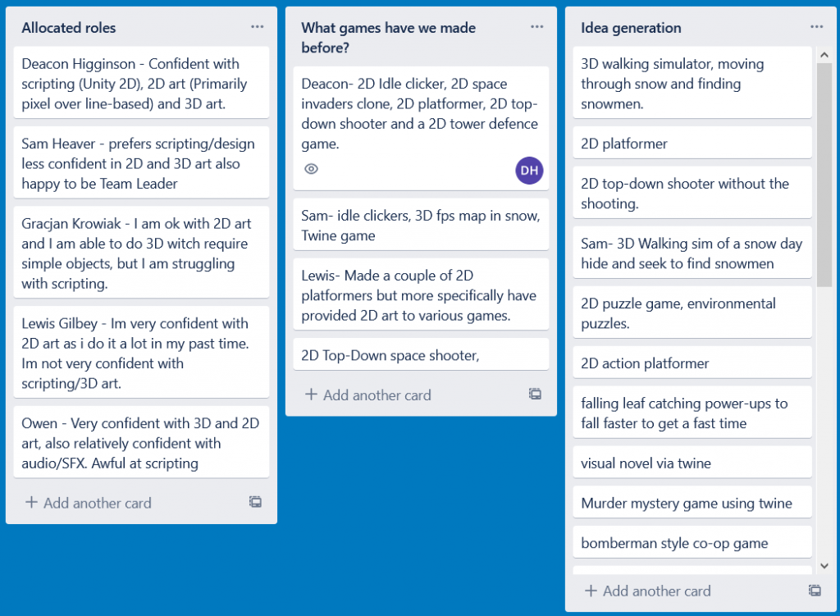Viewport: 840px width, 616px height.
Task: Create card from template in games list
Action: click(535, 395)
